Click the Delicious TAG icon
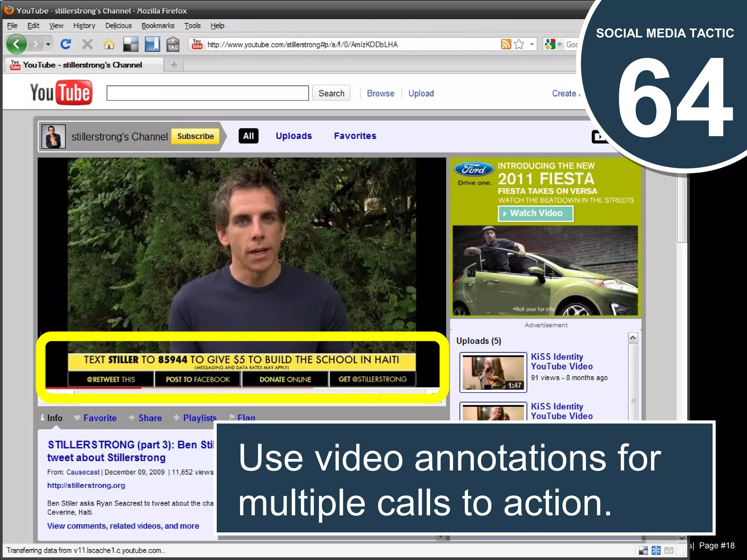The height and width of the screenshot is (560, 747). (x=173, y=44)
